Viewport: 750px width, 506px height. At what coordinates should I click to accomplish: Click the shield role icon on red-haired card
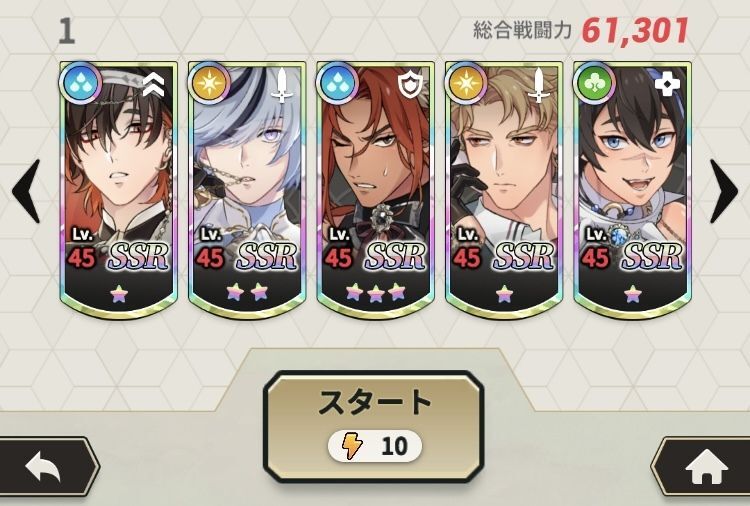[409, 86]
